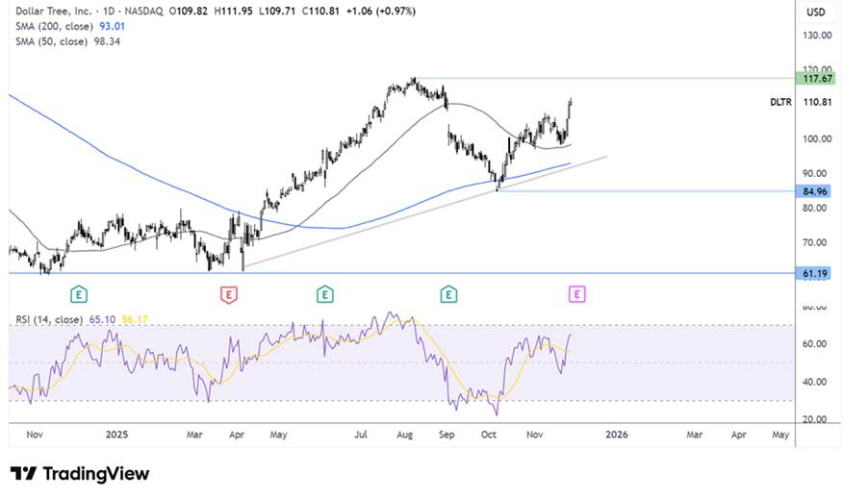Click the 2026 label on time axis
Image resolution: width=868 pixels, height=500 pixels.
point(617,435)
